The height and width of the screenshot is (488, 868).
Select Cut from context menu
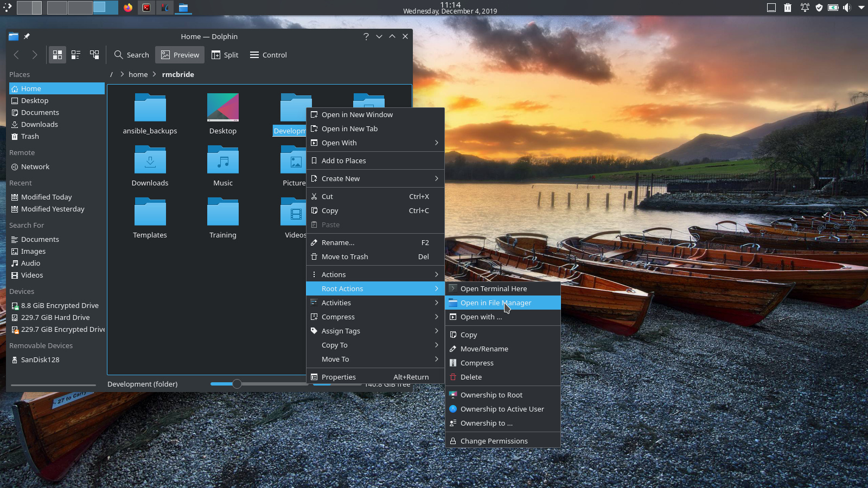pos(375,196)
